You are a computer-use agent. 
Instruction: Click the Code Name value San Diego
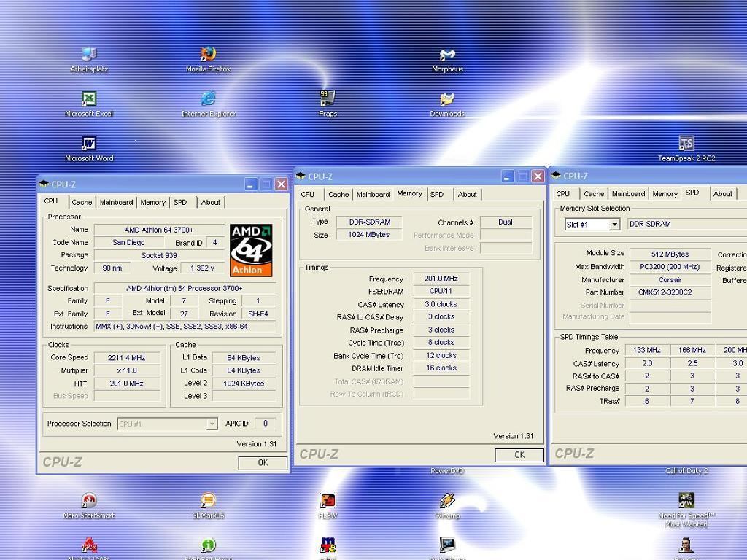[128, 242]
